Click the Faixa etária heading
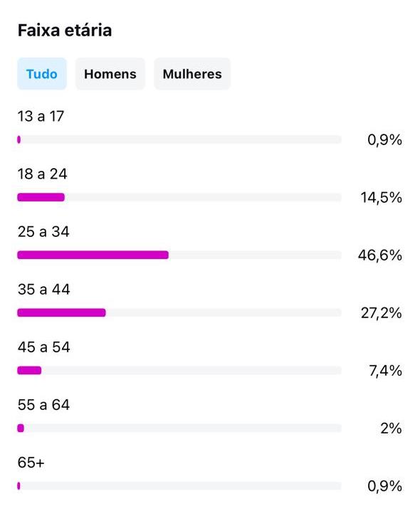Screen dimensions: 420x516 click(x=65, y=31)
